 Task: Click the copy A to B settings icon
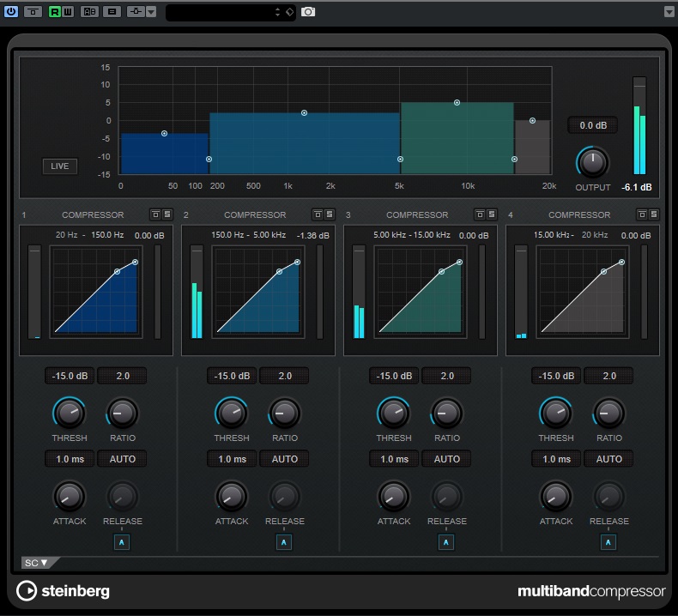(112, 12)
